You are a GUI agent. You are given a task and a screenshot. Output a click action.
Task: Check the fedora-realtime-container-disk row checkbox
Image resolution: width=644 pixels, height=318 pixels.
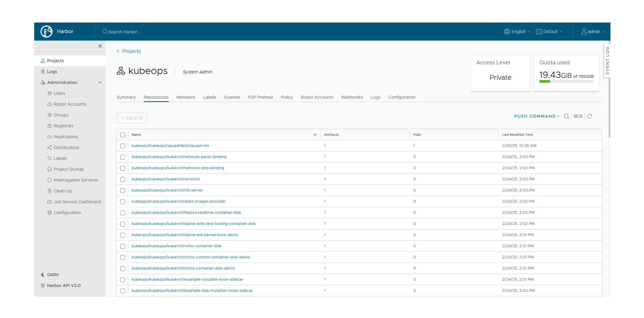coord(123,213)
